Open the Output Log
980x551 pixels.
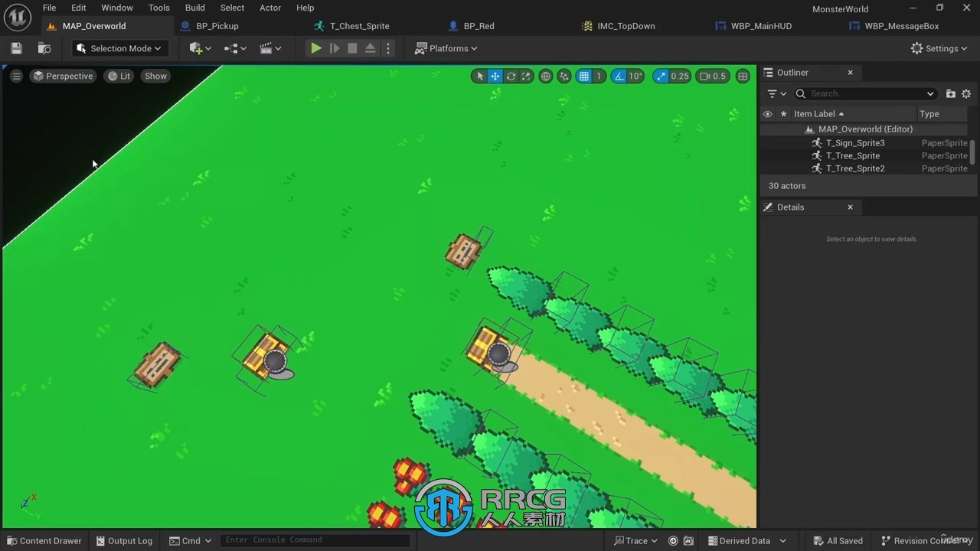coord(124,540)
